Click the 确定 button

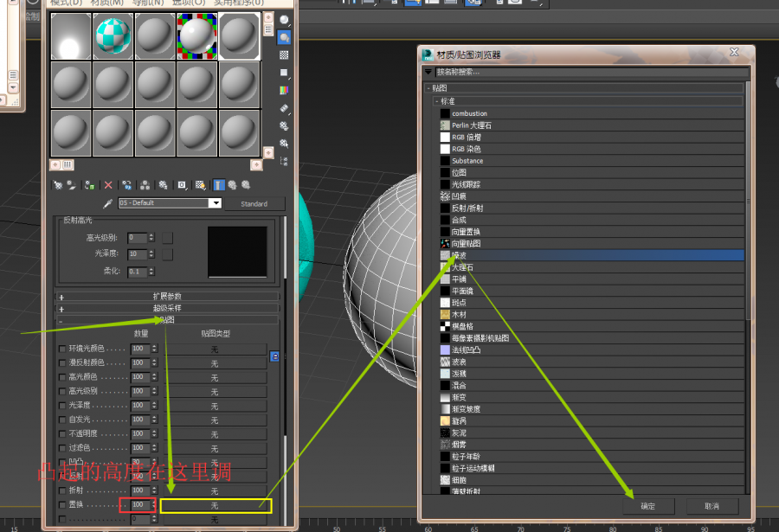(647, 505)
